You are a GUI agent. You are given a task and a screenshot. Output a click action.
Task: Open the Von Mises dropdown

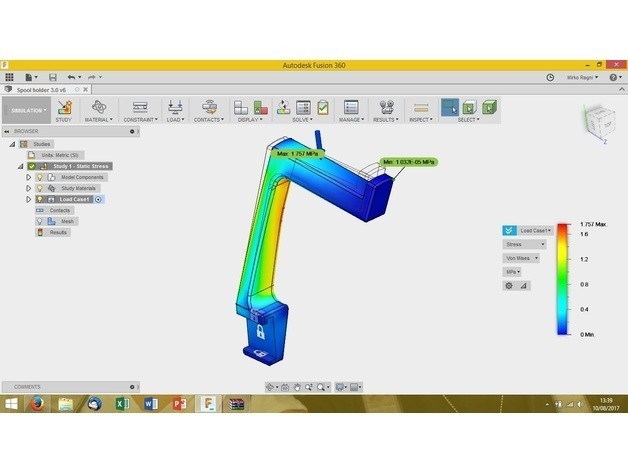[x=521, y=258]
